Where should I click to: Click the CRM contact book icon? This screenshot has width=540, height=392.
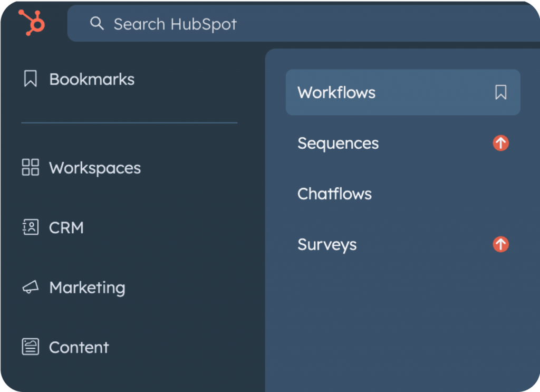30,227
